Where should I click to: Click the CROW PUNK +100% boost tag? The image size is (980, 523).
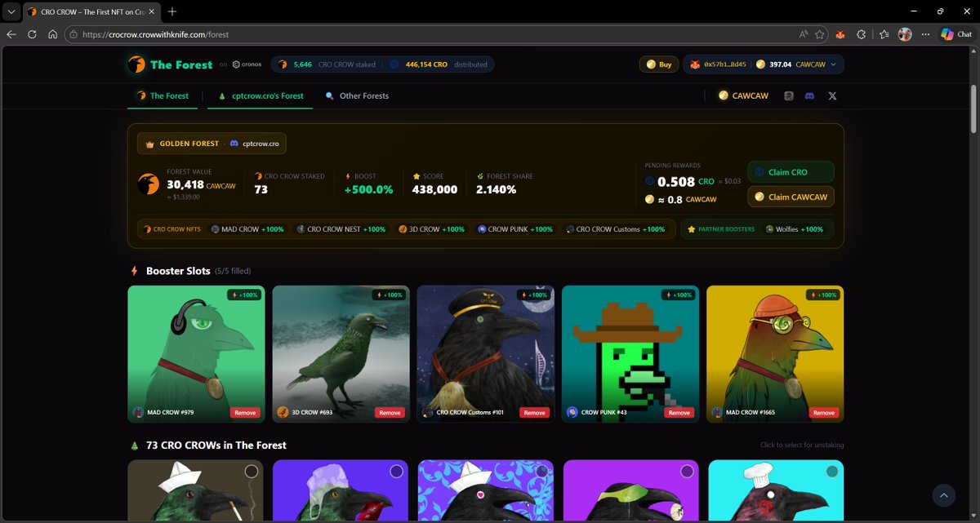coord(515,229)
